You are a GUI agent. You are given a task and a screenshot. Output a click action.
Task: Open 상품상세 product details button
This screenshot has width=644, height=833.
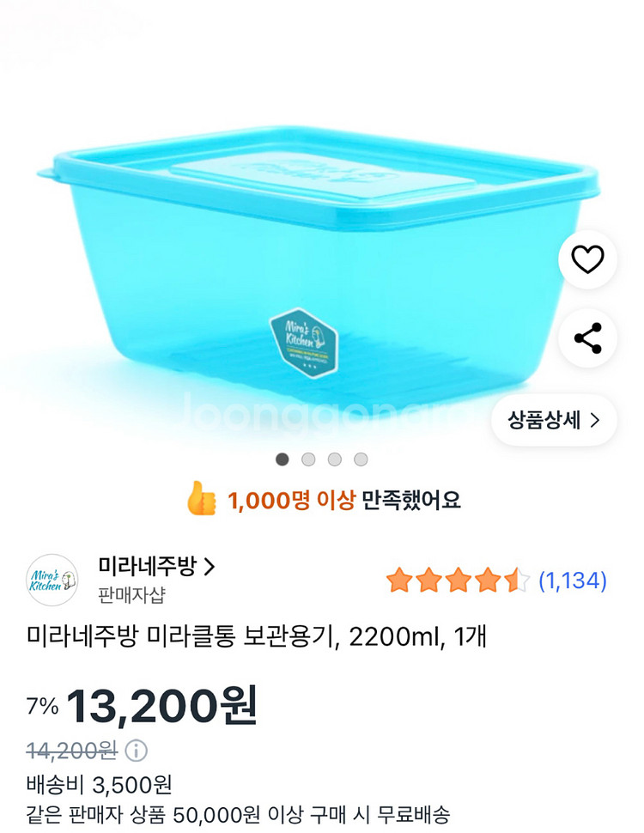[x=554, y=420]
